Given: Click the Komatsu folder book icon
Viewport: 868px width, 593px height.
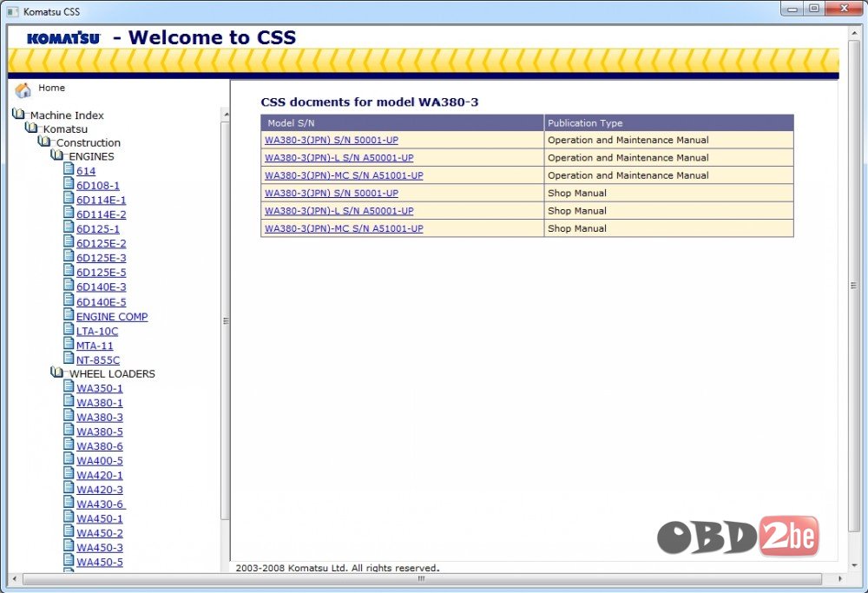Looking at the screenshot, I should point(31,128).
